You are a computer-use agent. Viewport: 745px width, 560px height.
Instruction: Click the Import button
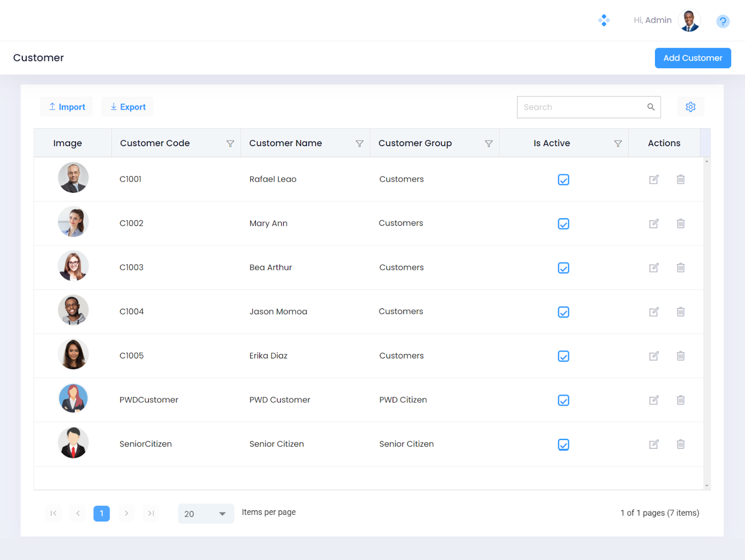(67, 107)
